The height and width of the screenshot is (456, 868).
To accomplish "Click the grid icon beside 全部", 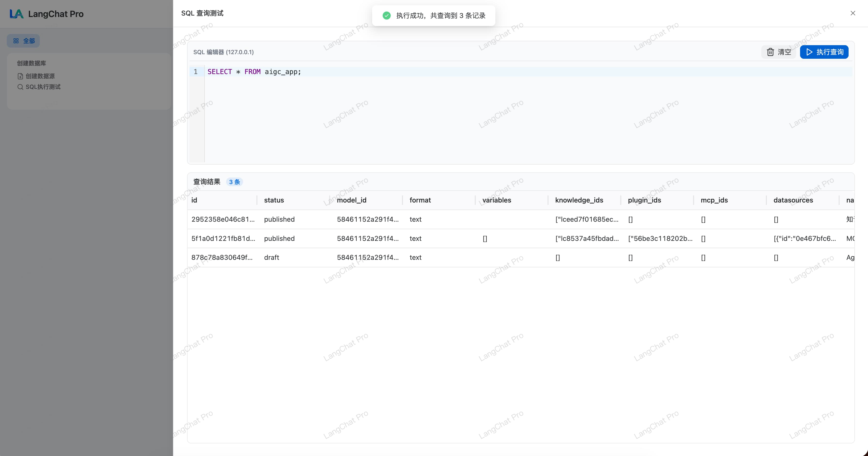I will [x=16, y=41].
